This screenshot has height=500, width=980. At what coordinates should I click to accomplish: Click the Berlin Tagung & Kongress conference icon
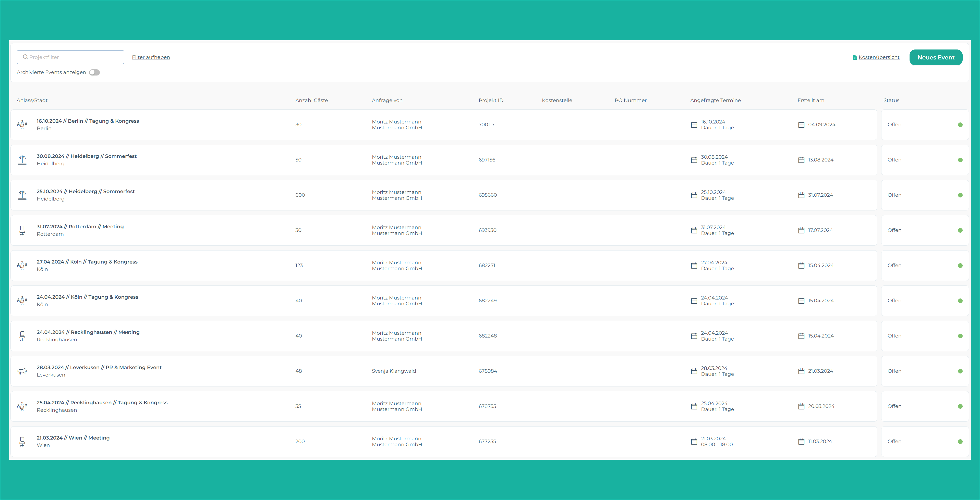click(x=22, y=125)
